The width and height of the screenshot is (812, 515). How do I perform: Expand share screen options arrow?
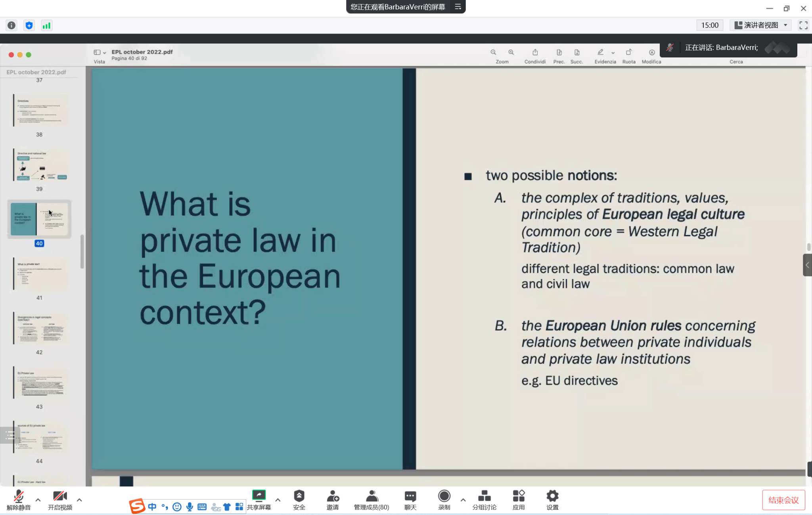[x=278, y=500]
